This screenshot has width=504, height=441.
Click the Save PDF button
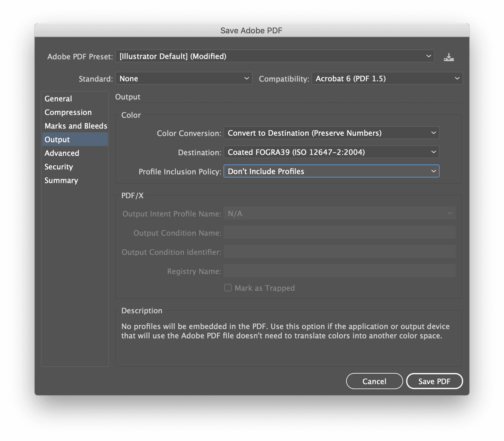coord(434,381)
